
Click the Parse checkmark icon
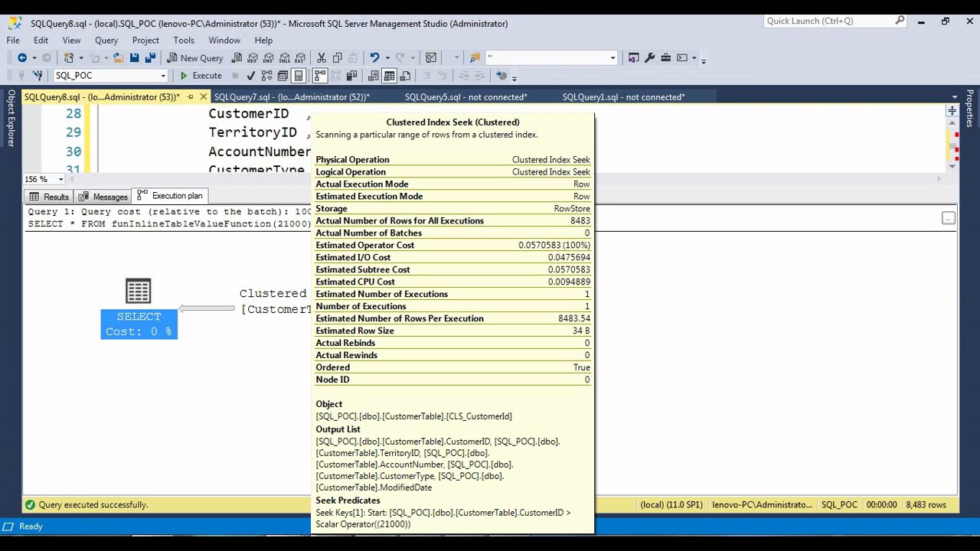[250, 75]
